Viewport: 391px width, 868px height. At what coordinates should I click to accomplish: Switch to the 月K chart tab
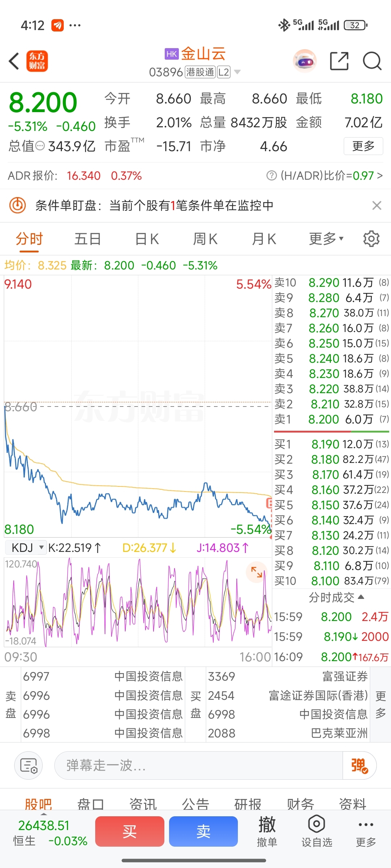(264, 239)
